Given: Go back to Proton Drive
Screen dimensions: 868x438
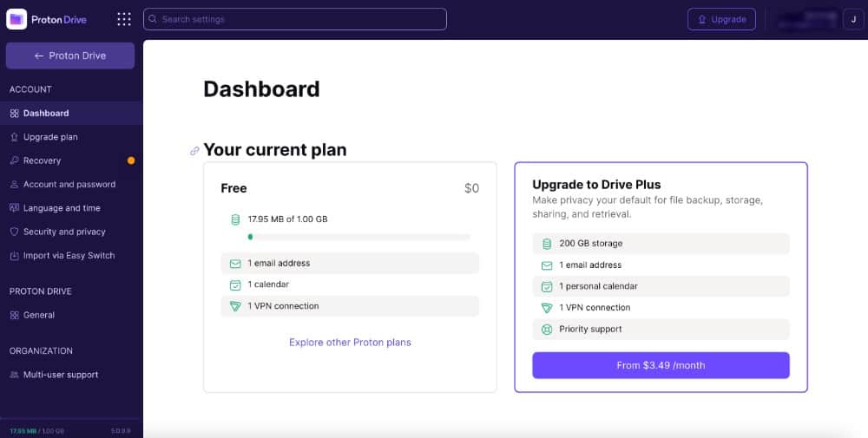Looking at the screenshot, I should coord(70,56).
